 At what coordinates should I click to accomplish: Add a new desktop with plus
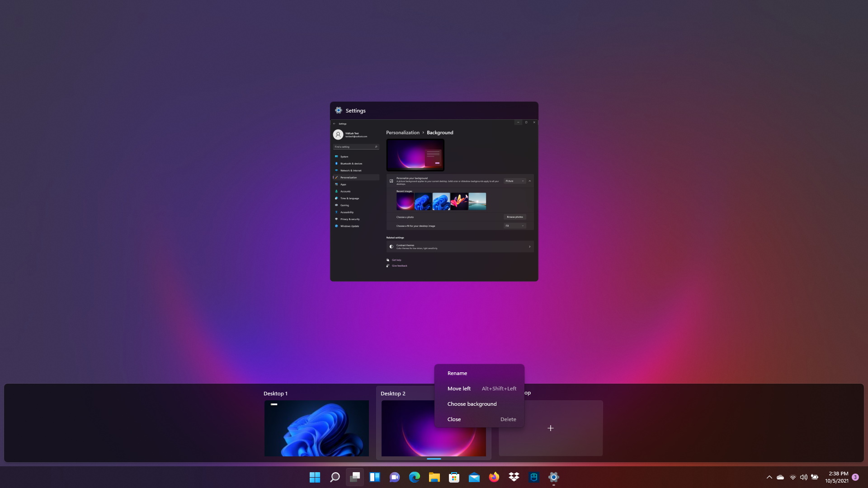click(x=551, y=428)
